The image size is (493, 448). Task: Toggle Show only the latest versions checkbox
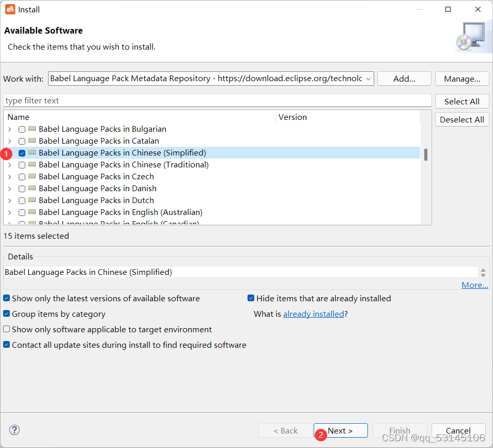pos(7,298)
